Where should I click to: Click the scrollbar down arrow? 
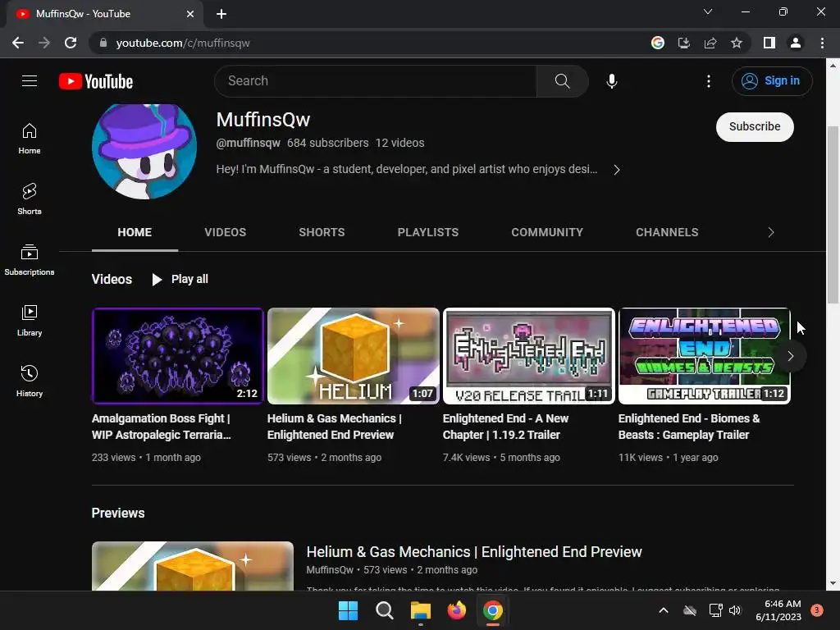833,583
